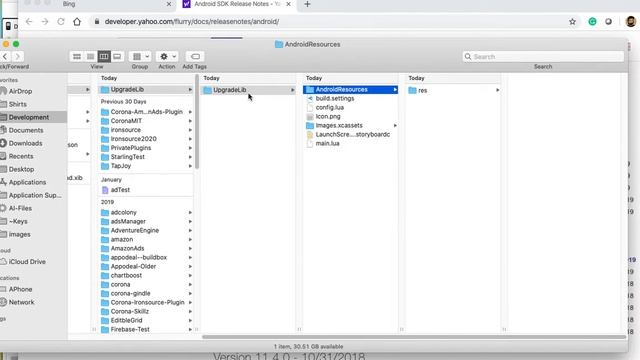Open Desktop in sidebar

[21, 169]
